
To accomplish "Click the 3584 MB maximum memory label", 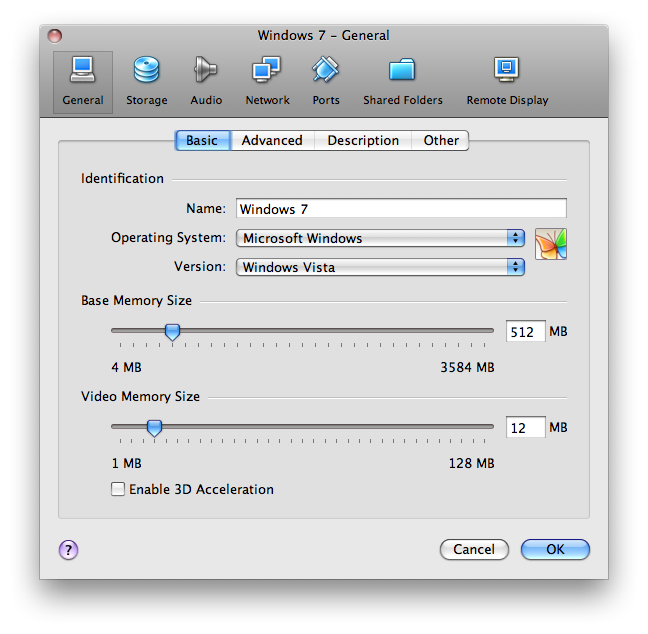I will [467, 367].
